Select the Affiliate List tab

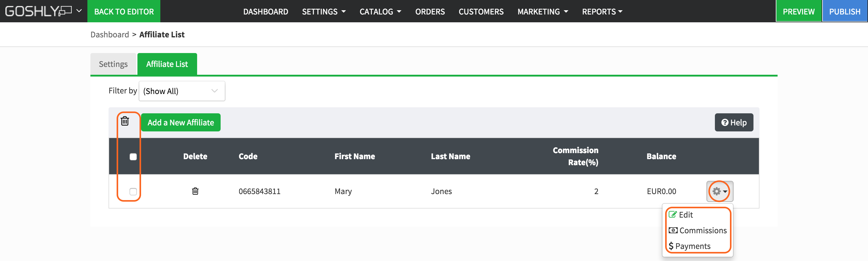[x=167, y=64]
